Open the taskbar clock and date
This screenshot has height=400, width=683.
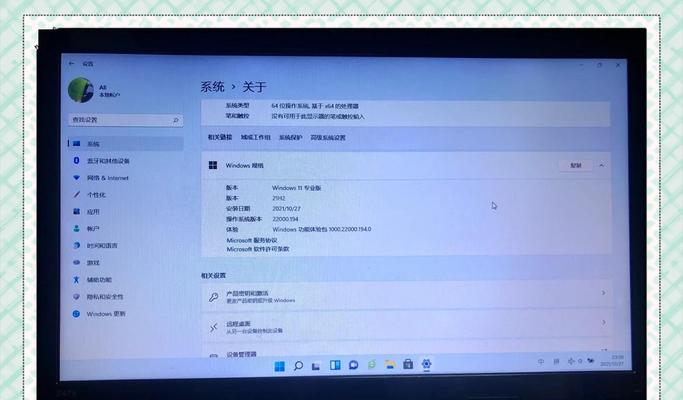coord(612,360)
